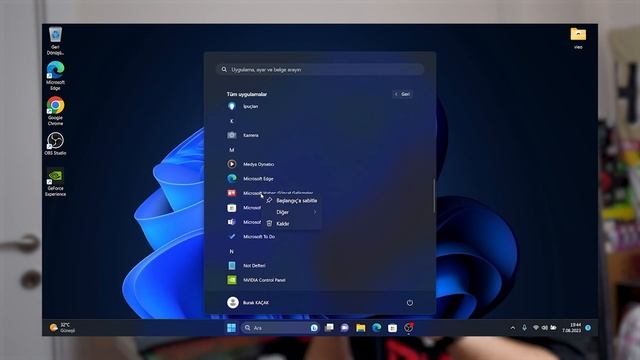This screenshot has height=360, width=640.
Task: Open the Chat app in taskbar
Action: (x=344, y=328)
